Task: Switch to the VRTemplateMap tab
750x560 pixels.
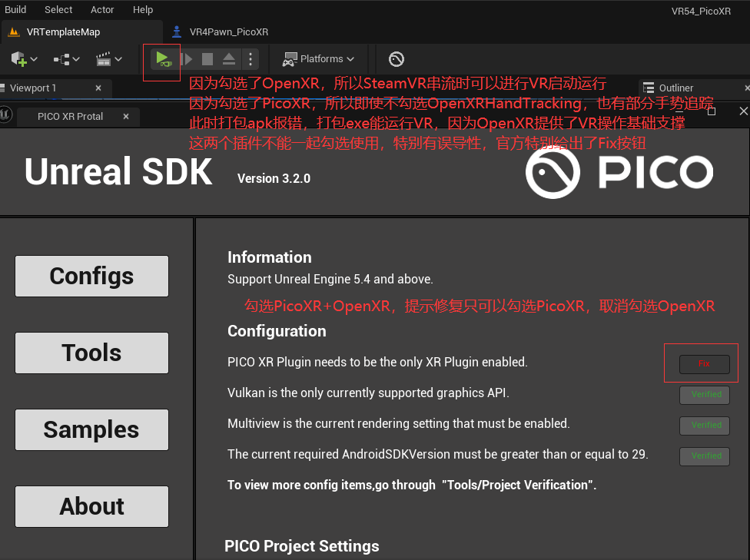Action: pyautogui.click(x=81, y=32)
